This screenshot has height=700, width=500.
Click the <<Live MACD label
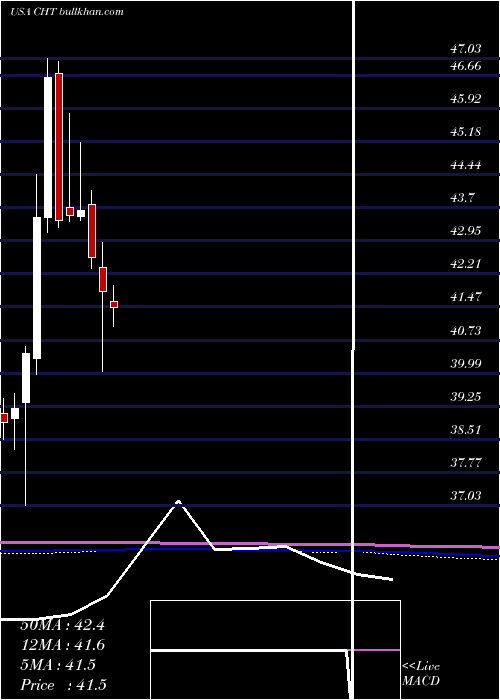421,674
